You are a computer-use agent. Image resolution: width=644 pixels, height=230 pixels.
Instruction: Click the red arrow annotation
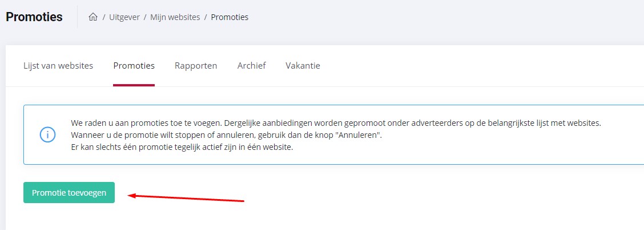pos(186,198)
